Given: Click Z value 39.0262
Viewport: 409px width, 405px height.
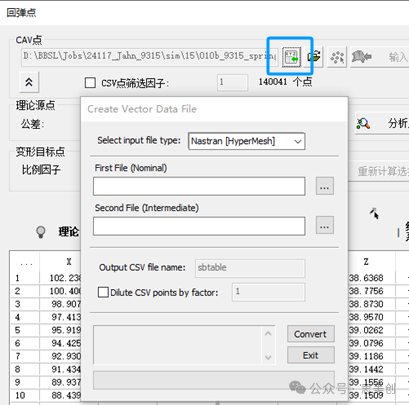Looking at the screenshot, I should [x=366, y=330].
